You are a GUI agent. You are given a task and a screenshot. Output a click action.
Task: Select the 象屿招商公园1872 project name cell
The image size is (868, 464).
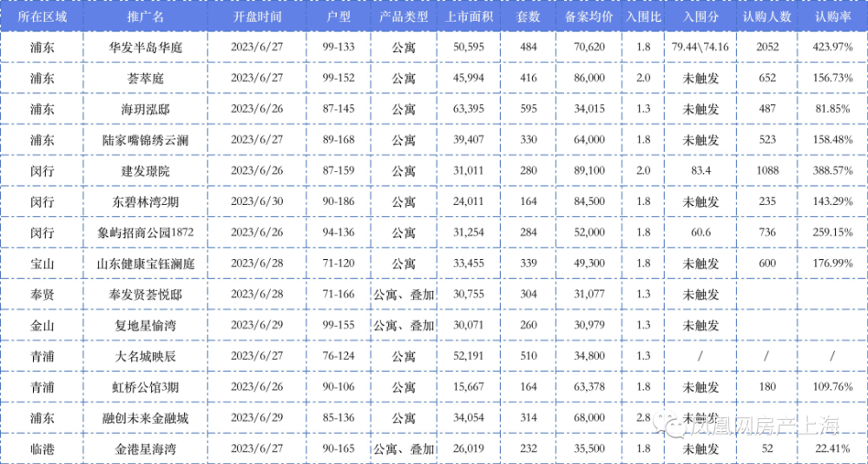click(x=146, y=234)
